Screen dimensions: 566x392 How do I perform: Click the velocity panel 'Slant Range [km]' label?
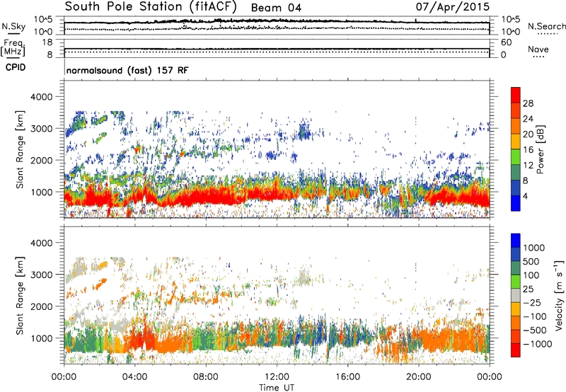coord(20,296)
